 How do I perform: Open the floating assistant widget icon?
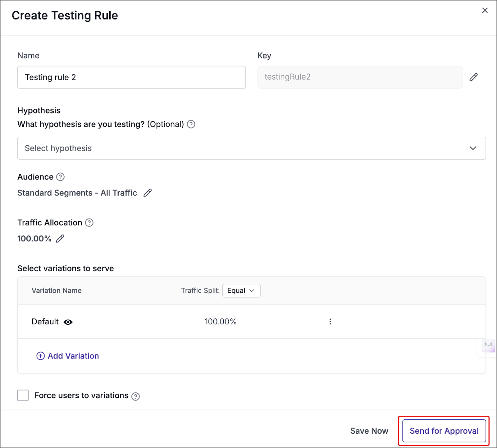click(488, 345)
